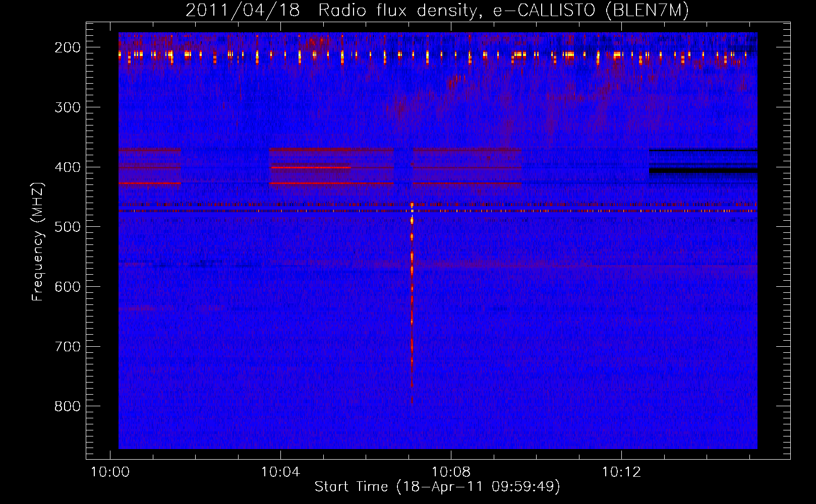
Task: Click the 800 frequency tick label
Action: [x=68, y=406]
